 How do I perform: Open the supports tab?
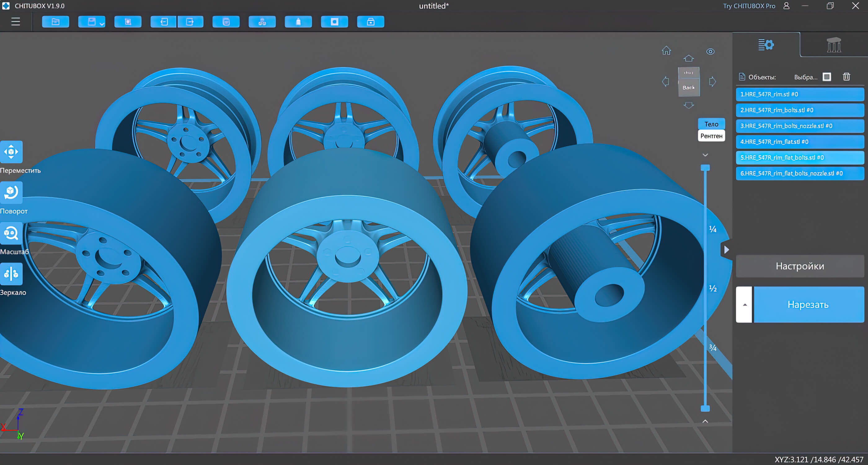[x=834, y=44]
